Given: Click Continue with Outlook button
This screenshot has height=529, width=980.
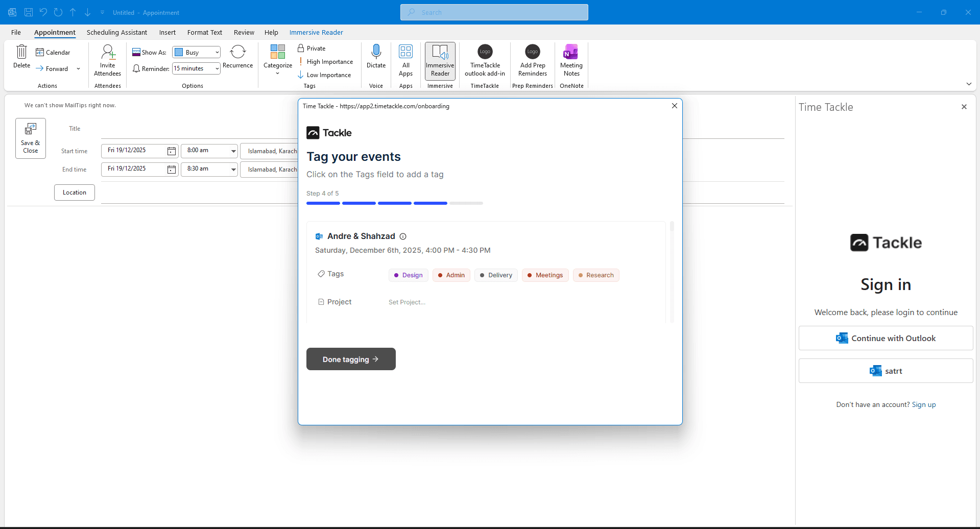Looking at the screenshot, I should (x=886, y=338).
